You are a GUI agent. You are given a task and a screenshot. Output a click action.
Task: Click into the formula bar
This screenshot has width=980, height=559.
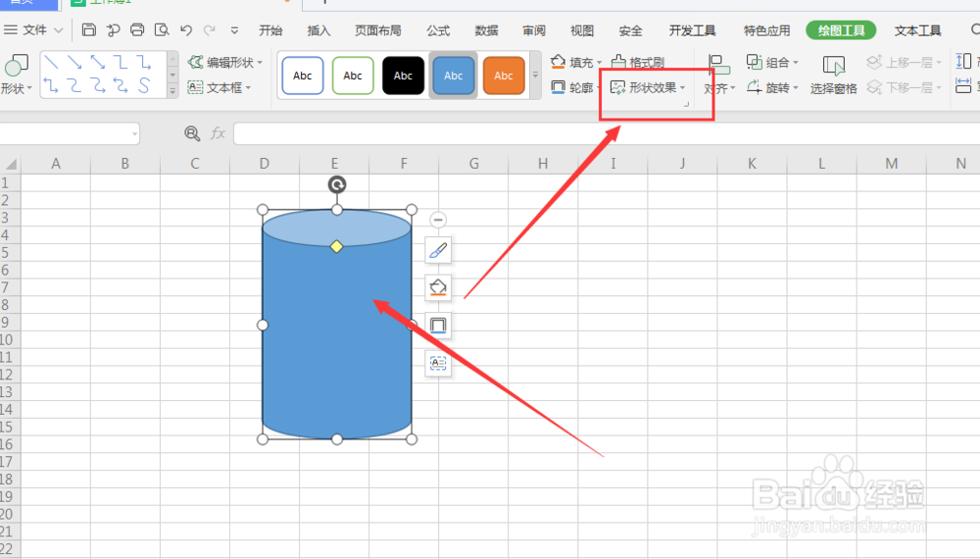coord(607,133)
